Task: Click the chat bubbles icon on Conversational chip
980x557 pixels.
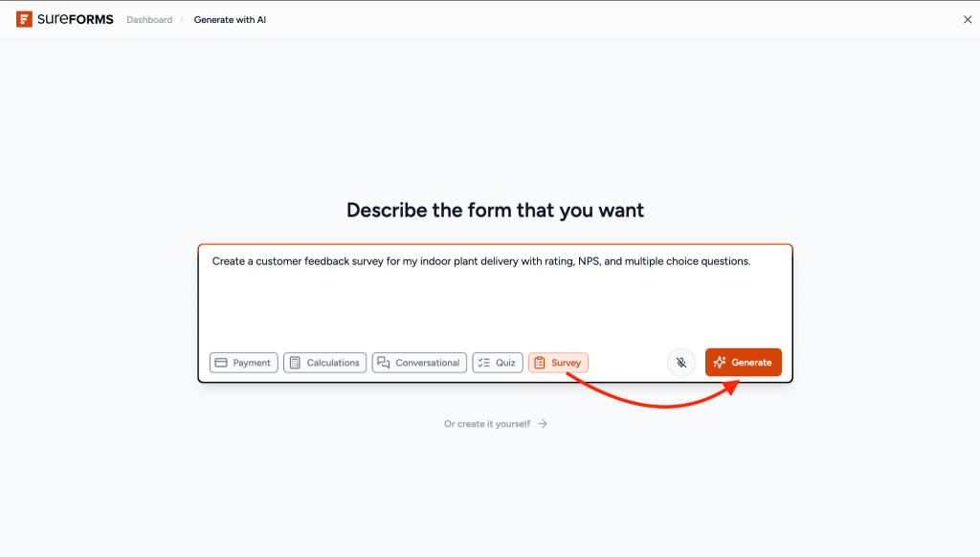Action: (x=384, y=363)
